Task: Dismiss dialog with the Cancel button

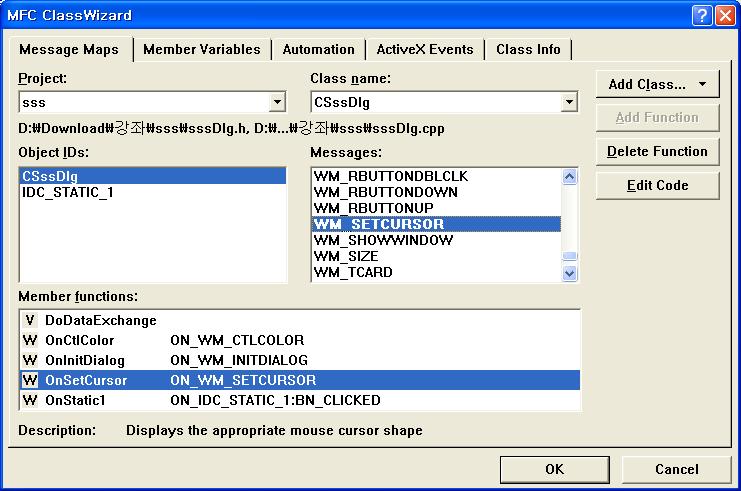Action: tap(676, 469)
